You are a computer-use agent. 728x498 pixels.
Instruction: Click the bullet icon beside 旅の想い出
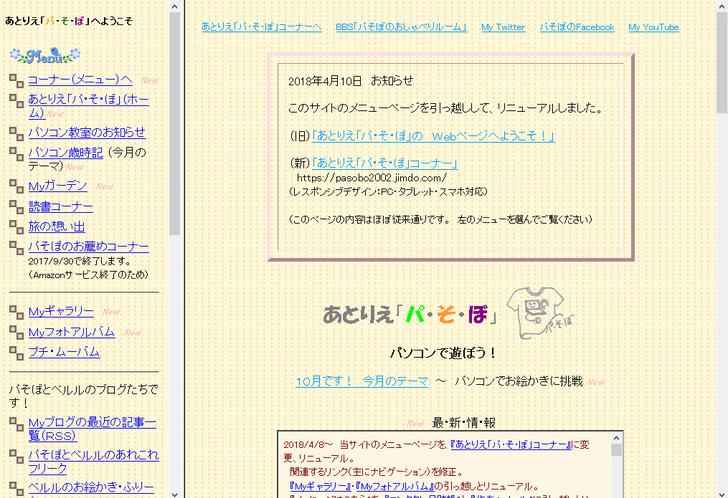click(x=16, y=227)
